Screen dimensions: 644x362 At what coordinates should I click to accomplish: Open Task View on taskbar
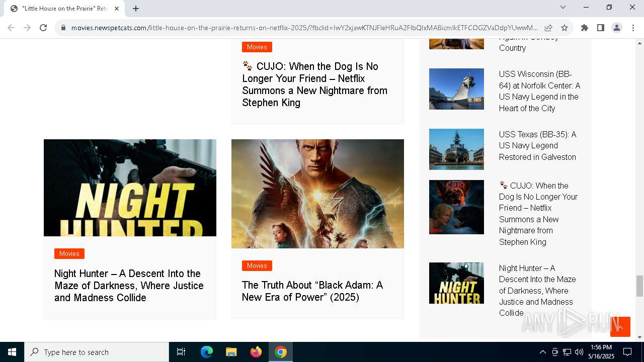[181, 352]
